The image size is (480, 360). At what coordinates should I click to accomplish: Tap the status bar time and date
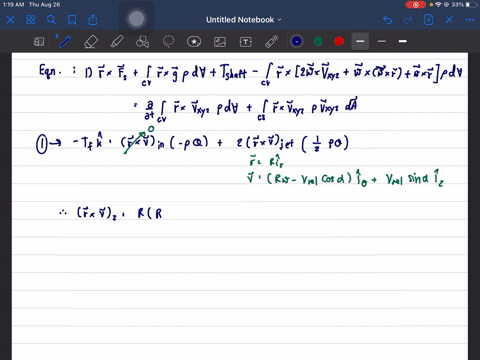click(31, 5)
